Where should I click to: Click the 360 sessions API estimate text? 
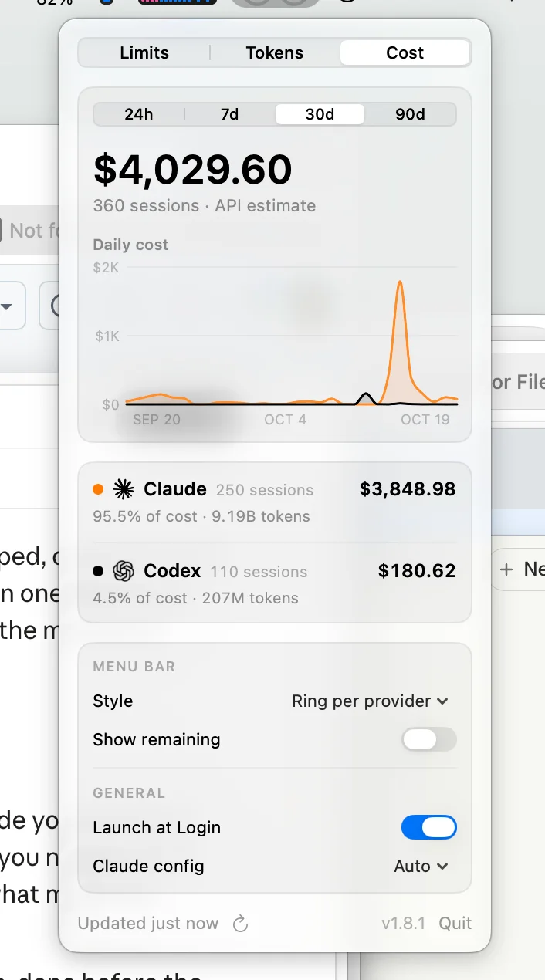(205, 206)
